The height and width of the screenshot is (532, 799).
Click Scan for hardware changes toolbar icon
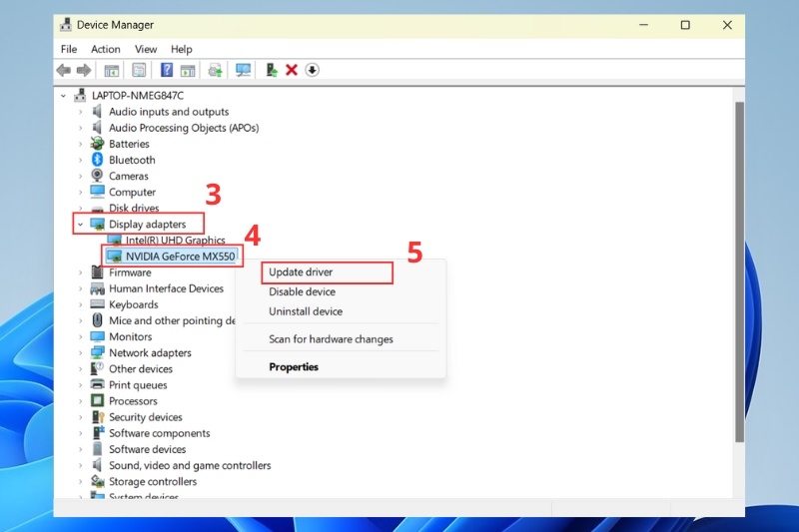point(216,70)
